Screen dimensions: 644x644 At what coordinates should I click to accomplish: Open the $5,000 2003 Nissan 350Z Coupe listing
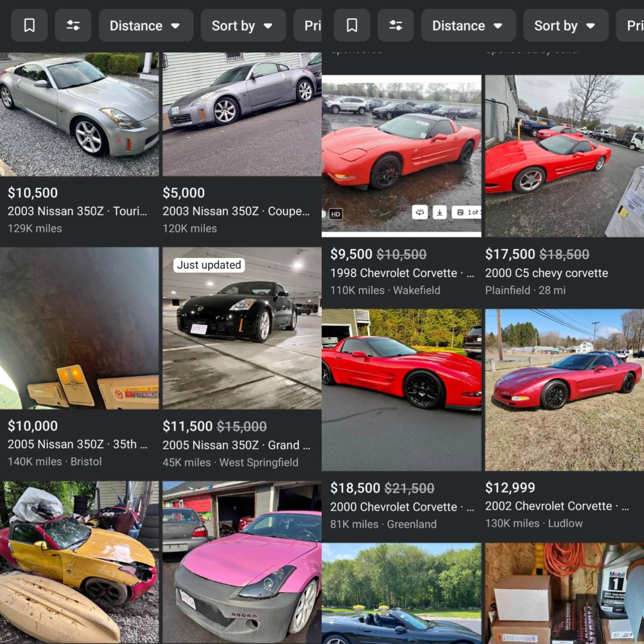[x=235, y=211]
